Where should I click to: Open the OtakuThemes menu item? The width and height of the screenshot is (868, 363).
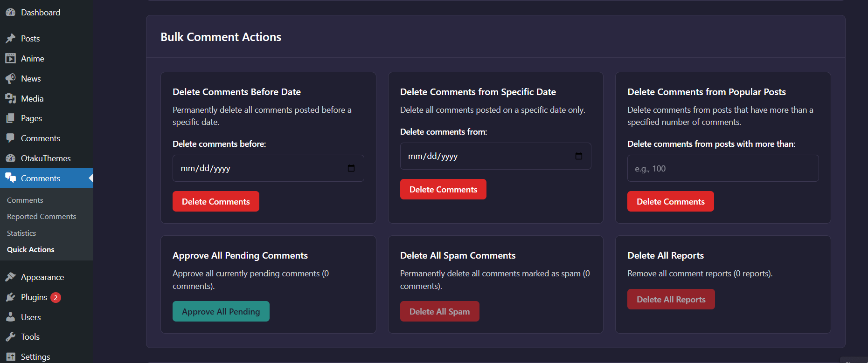tap(47, 158)
